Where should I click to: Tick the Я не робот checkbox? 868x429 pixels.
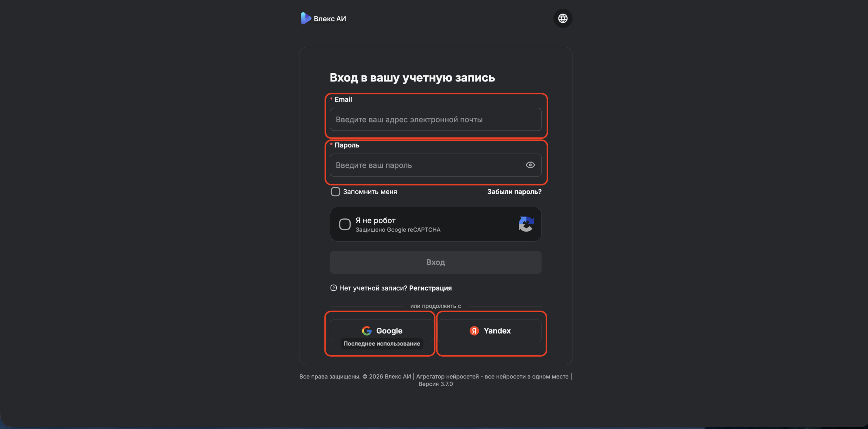[345, 224]
